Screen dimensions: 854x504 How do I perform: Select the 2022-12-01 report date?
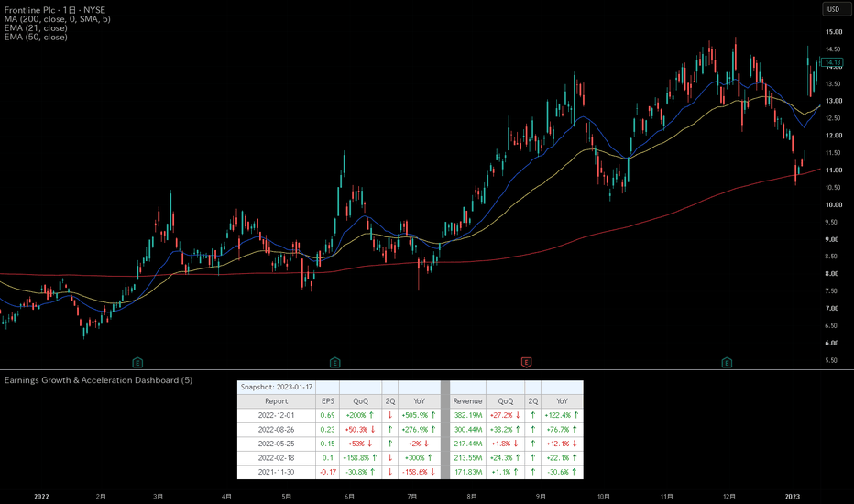tap(276, 415)
